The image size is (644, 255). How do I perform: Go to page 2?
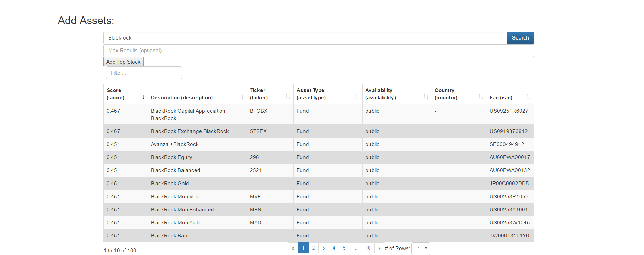pyautogui.click(x=313, y=248)
